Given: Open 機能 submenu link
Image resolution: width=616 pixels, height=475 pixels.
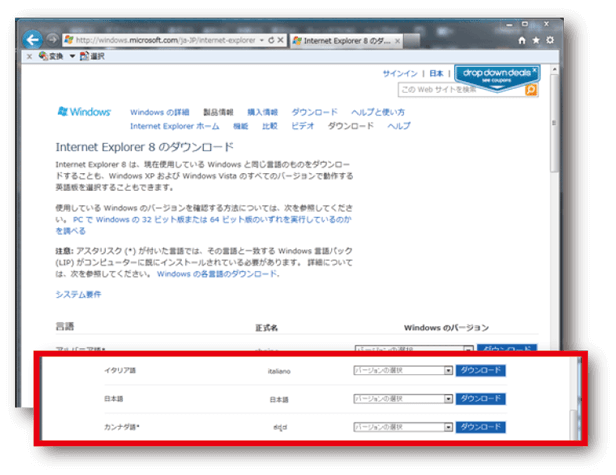Looking at the screenshot, I should click(240, 126).
